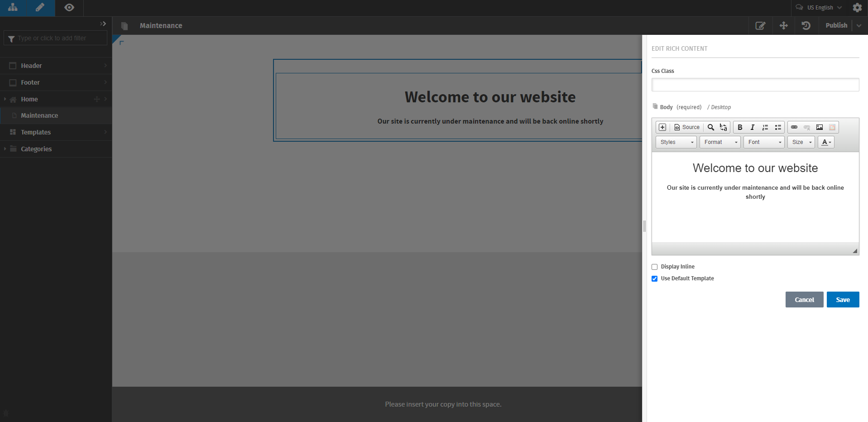Viewport: 868px width, 422px height.
Task: Click the Cancel button
Action: (804, 299)
